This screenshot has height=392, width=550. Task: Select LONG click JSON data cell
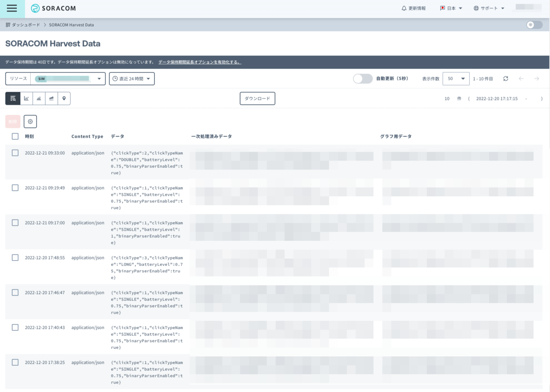click(x=147, y=268)
